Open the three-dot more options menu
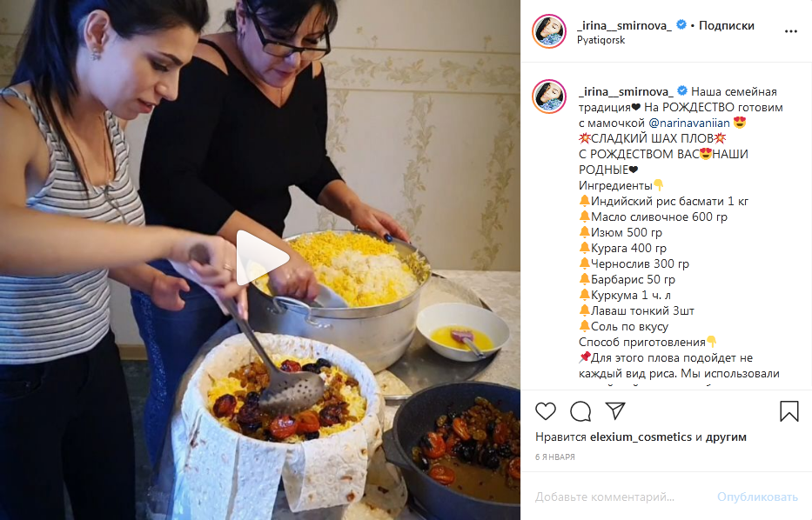This screenshot has height=520, width=812. coord(791,31)
